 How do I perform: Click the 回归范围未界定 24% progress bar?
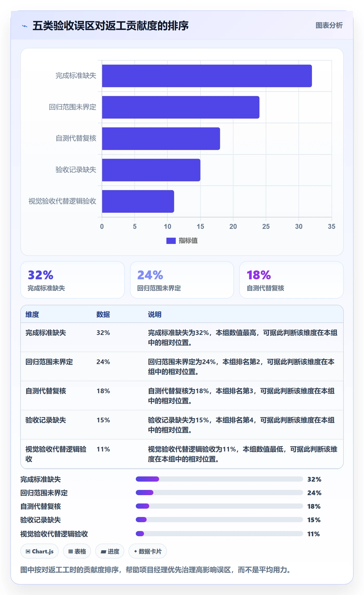[219, 493]
